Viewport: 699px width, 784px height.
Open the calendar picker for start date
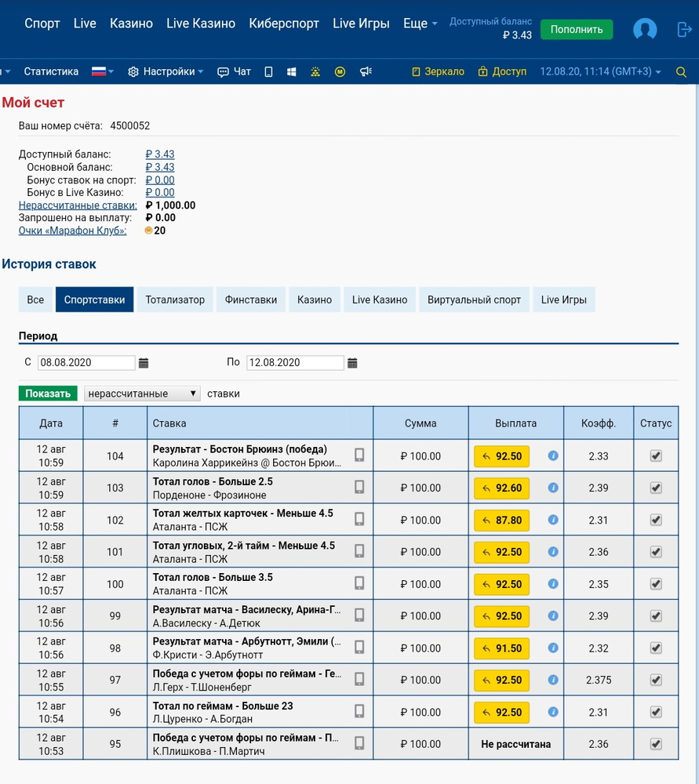(144, 363)
